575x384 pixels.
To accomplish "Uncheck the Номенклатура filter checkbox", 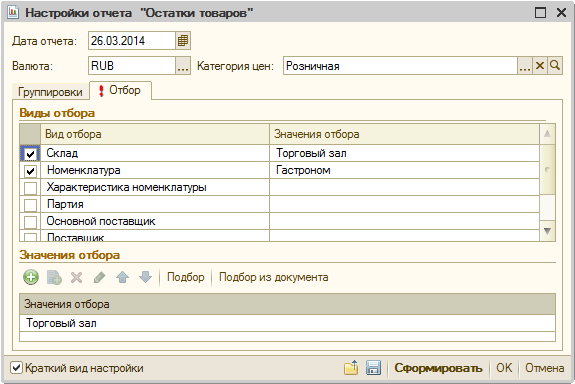I will point(30,171).
